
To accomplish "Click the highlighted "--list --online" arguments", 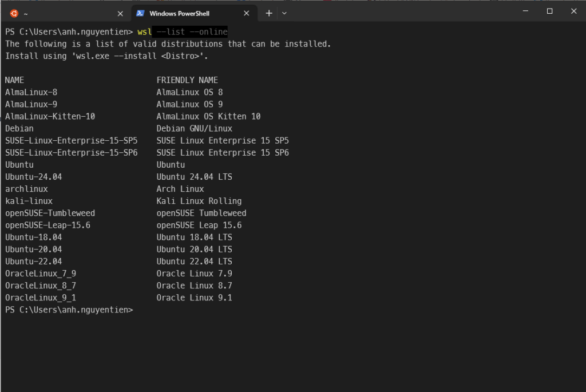I will (x=192, y=32).
